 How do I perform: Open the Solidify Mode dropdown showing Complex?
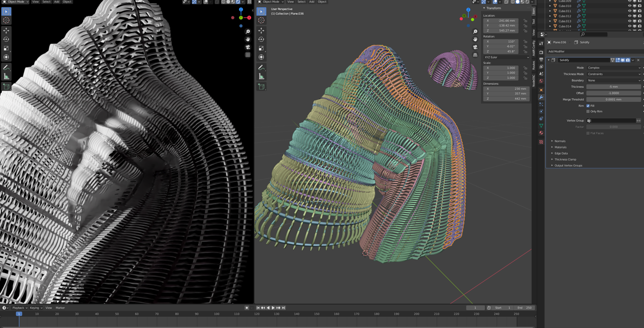(x=614, y=68)
